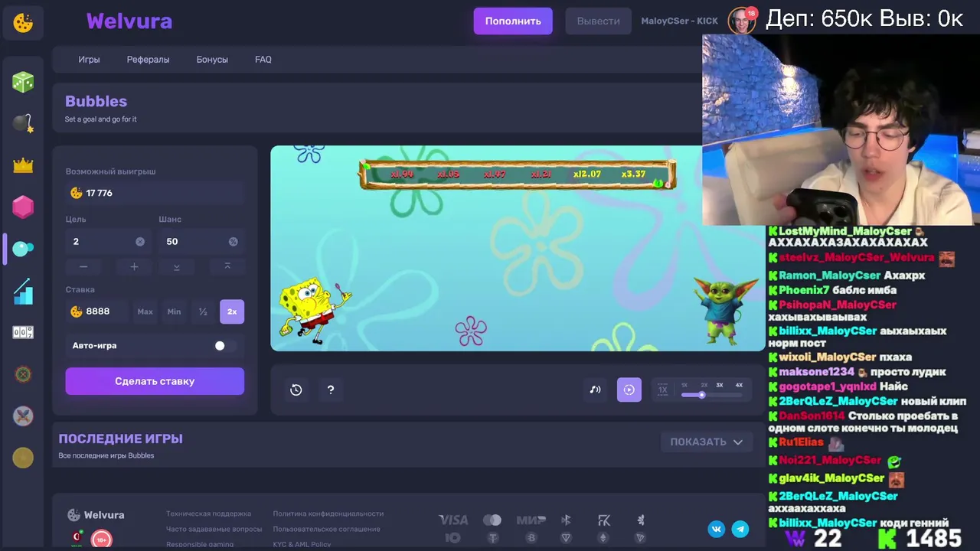Decrease the target with minus button
The image size is (980, 551).
coord(83,266)
